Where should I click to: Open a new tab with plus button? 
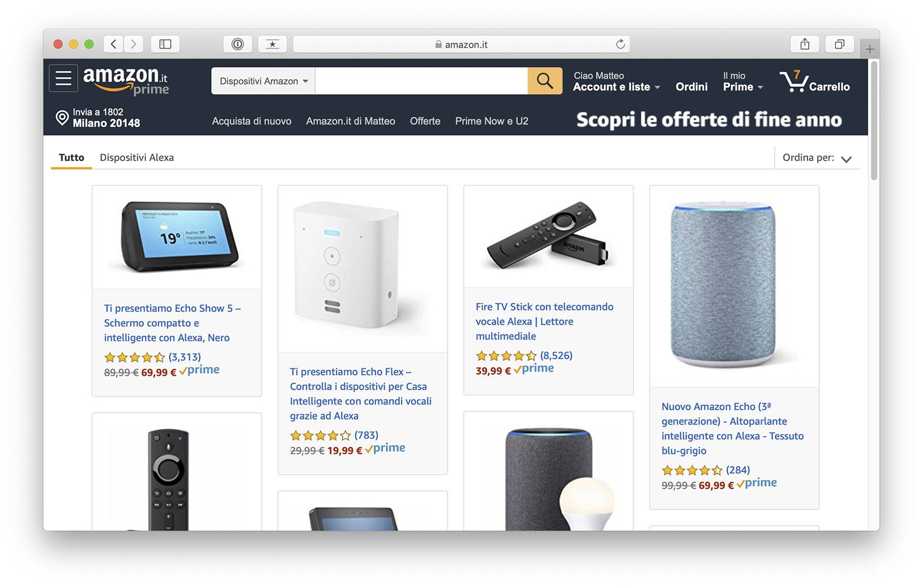click(869, 49)
